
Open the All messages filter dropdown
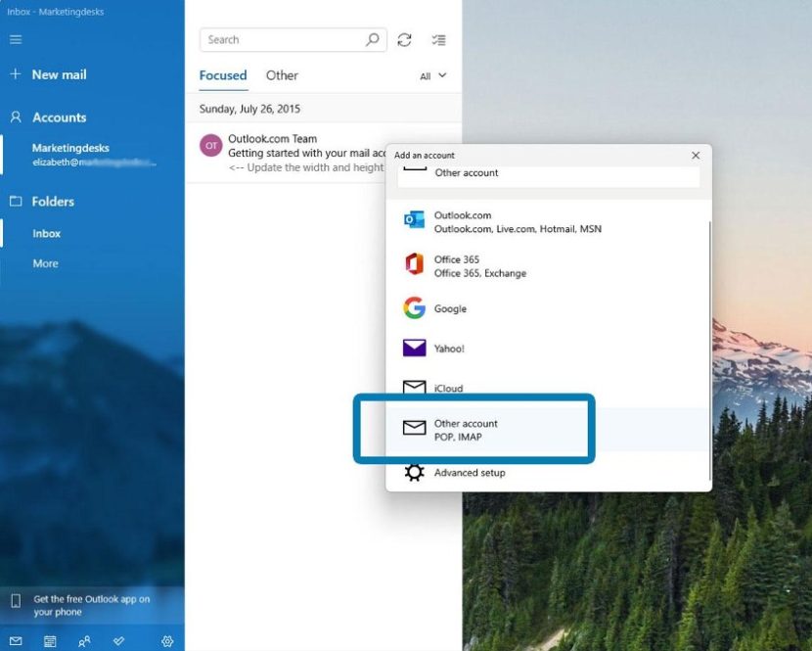click(431, 75)
